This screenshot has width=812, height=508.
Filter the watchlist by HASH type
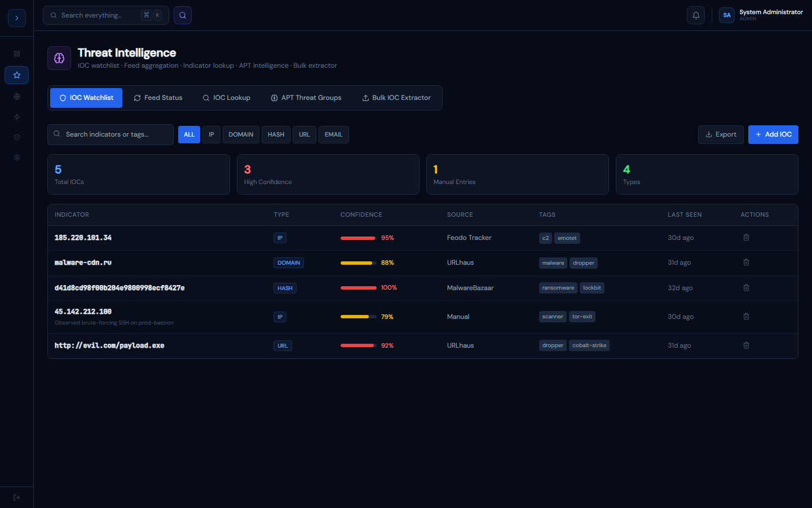(x=276, y=134)
